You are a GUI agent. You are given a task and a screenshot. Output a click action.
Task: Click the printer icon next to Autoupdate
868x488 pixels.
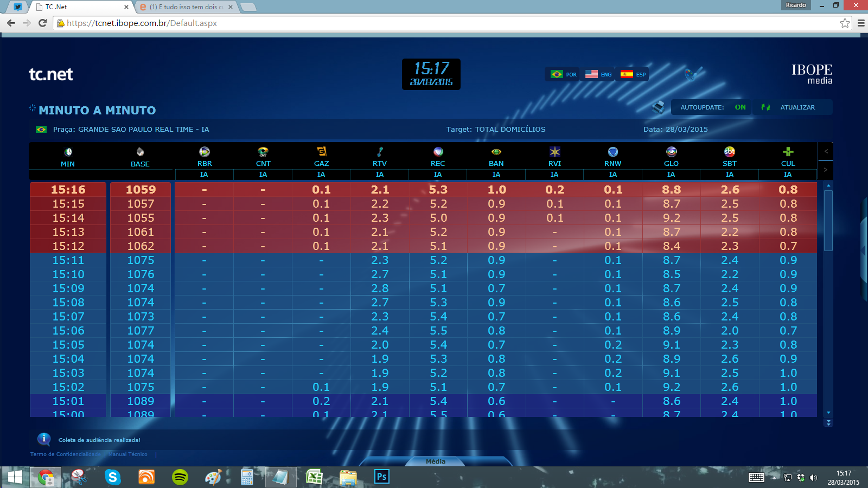pyautogui.click(x=658, y=107)
